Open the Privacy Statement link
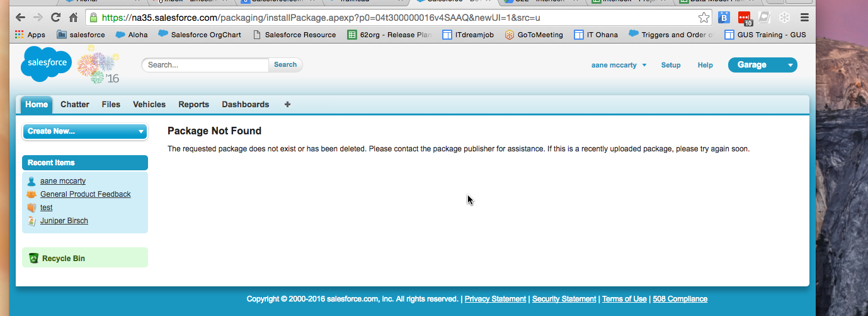Screen dimensions: 868x316 coord(495,299)
